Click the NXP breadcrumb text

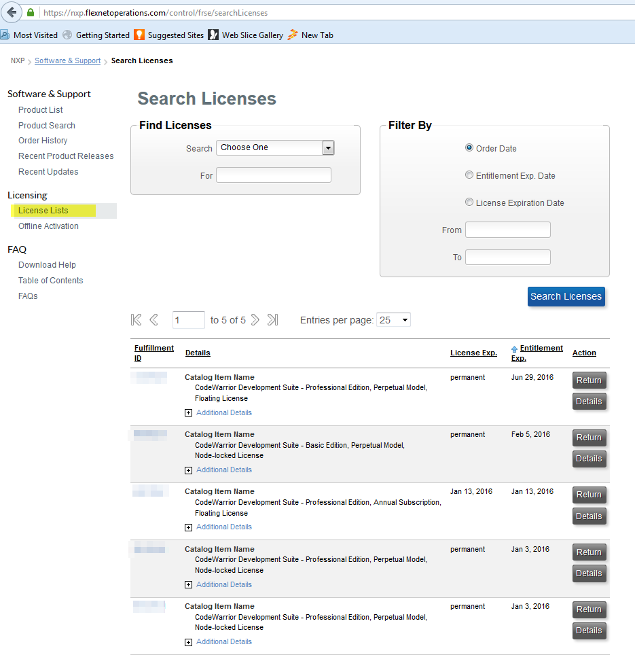[x=18, y=60]
